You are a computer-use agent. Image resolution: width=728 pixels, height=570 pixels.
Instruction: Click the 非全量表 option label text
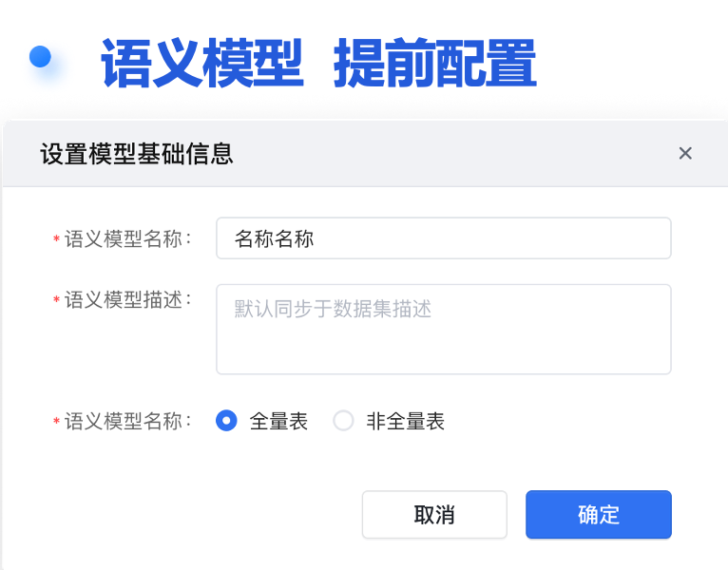[x=406, y=421]
